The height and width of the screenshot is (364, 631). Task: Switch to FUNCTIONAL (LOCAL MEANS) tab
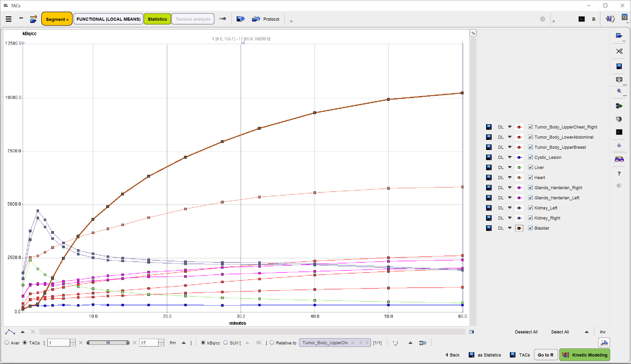[109, 19]
